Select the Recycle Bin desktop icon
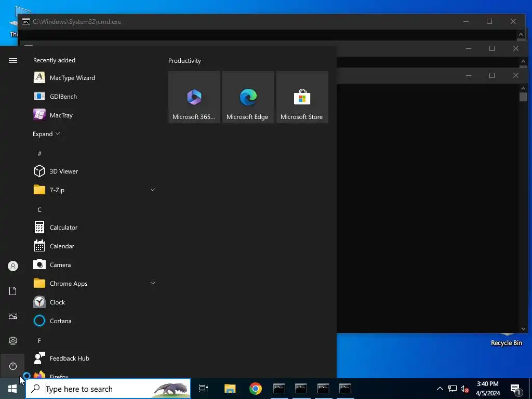Screen dimensions: 532x399 [x=506, y=339]
